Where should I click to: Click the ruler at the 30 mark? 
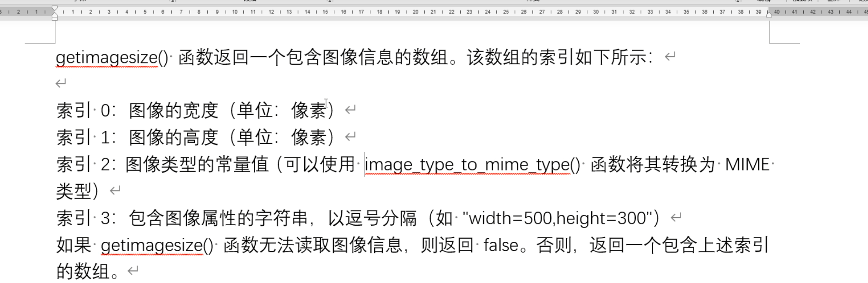[596, 12]
